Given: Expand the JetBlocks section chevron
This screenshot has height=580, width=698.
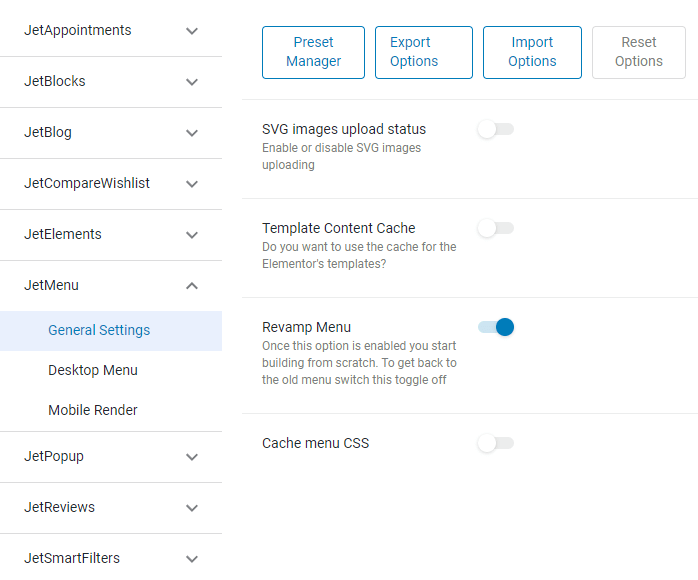Looking at the screenshot, I should point(192,82).
